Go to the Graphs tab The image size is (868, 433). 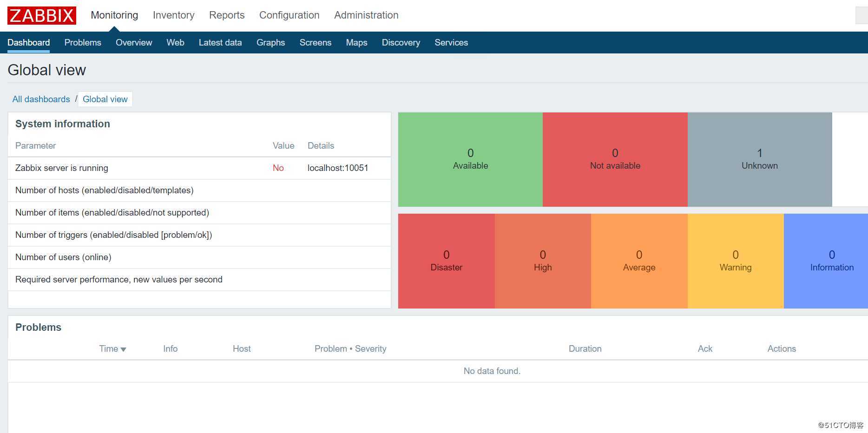pos(270,42)
